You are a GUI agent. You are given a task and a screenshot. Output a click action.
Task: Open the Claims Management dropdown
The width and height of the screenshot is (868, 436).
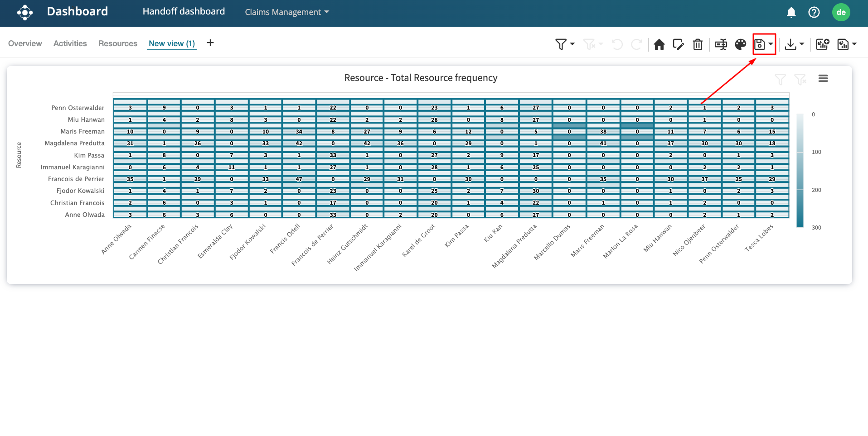click(x=287, y=12)
